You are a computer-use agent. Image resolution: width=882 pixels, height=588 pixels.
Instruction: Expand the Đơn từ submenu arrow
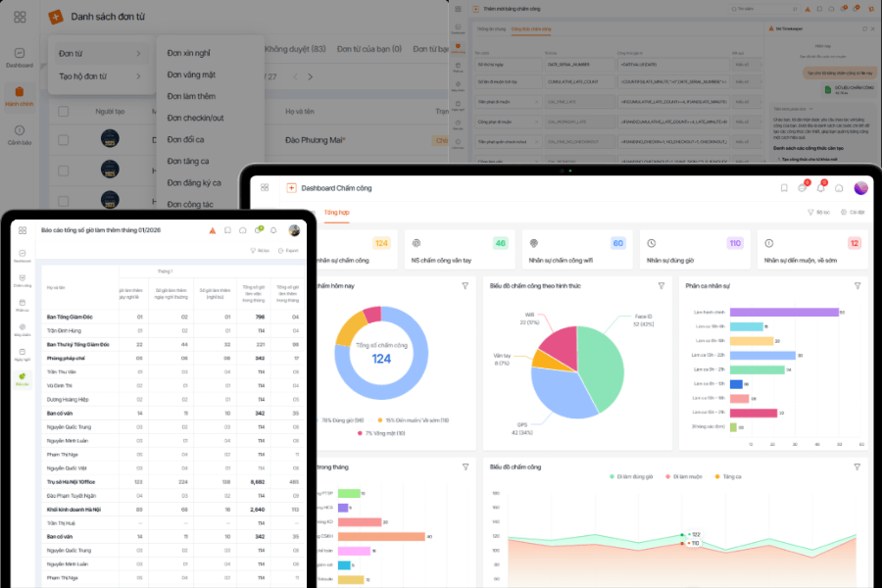click(x=138, y=53)
